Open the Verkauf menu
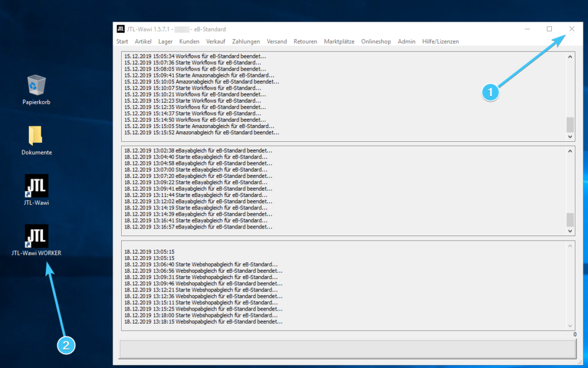Viewport: 588px width, 368px height. (216, 41)
